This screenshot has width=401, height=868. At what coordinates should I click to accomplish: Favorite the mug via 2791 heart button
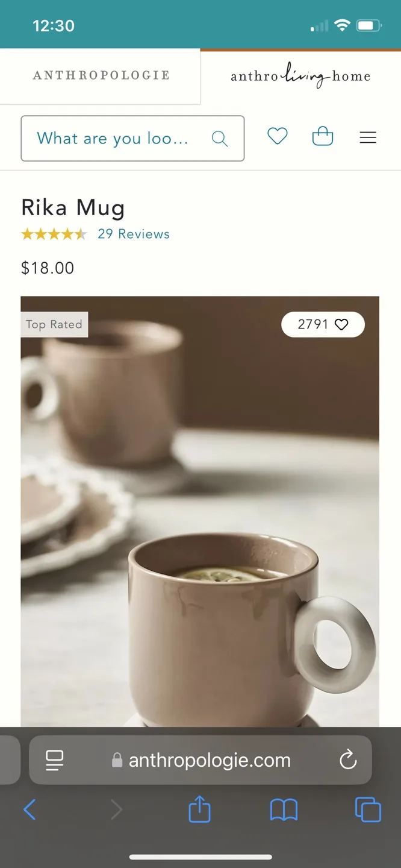pos(323,324)
